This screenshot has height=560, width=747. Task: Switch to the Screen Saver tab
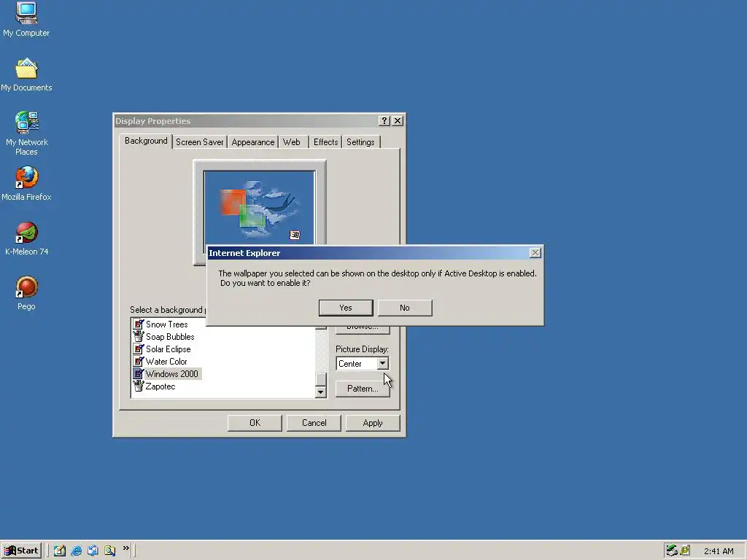coord(199,142)
